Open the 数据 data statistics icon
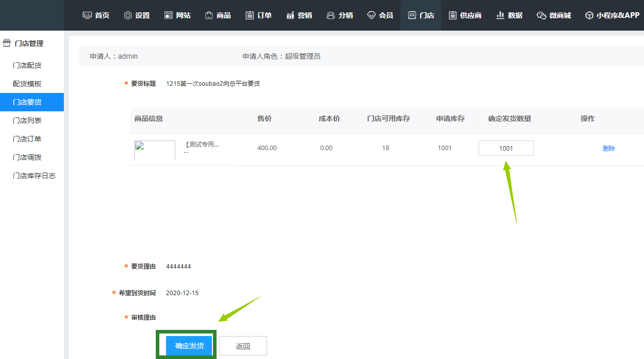 click(x=500, y=15)
